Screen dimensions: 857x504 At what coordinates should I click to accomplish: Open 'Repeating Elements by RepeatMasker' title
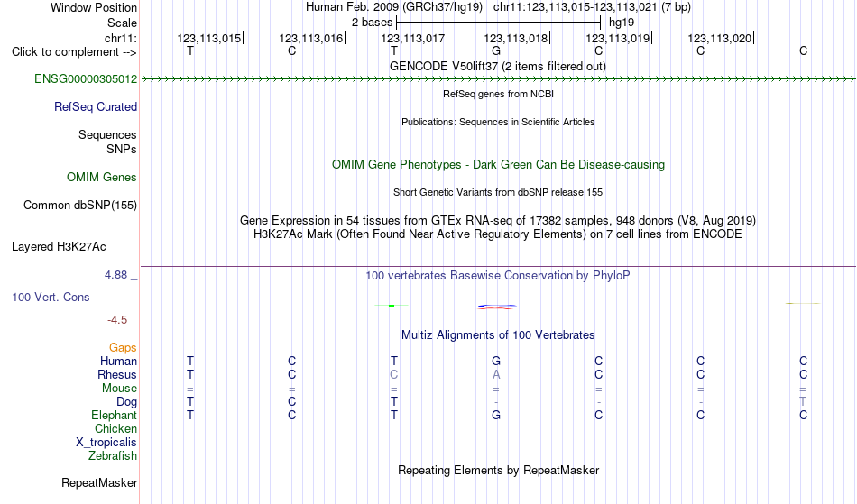(x=498, y=471)
